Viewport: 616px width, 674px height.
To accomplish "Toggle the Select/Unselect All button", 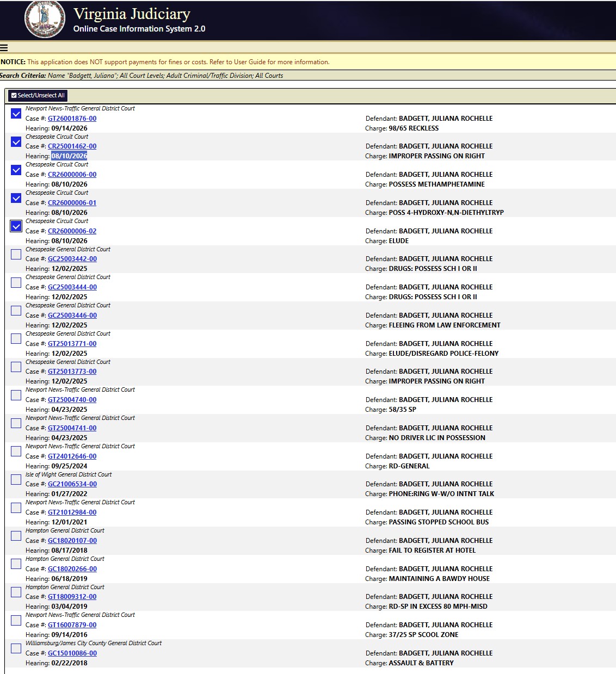I will click(38, 95).
